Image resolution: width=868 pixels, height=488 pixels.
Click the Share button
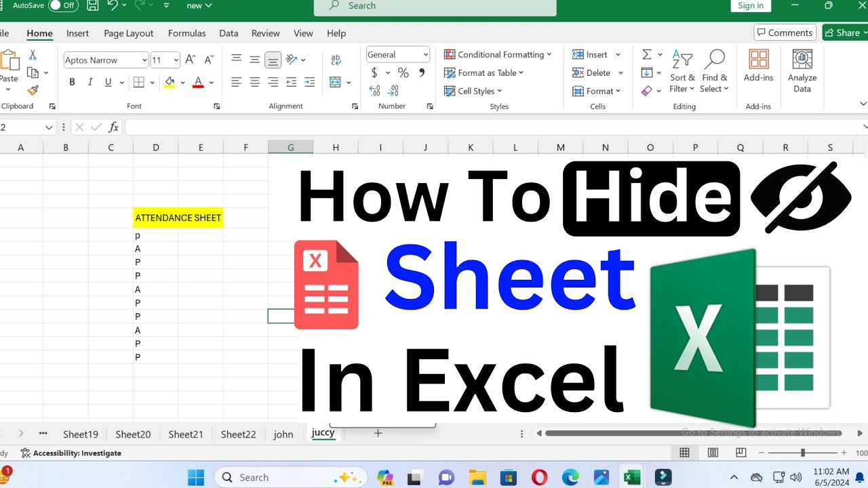(x=845, y=33)
